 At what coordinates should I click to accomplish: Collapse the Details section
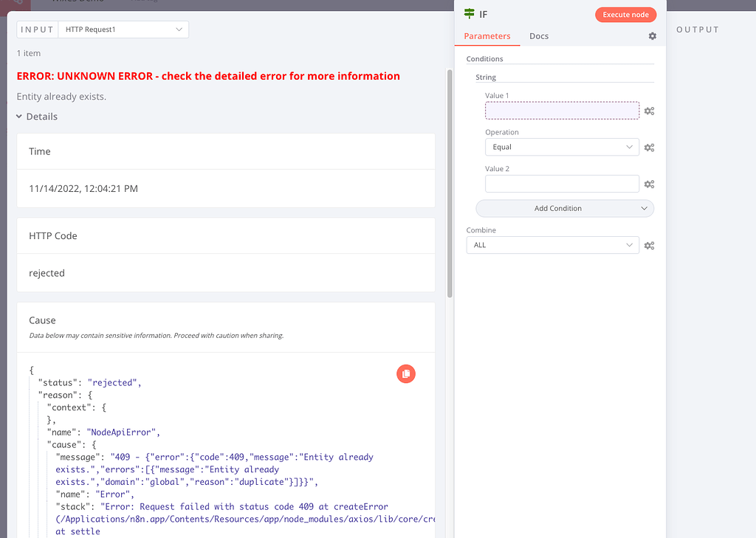[37, 117]
